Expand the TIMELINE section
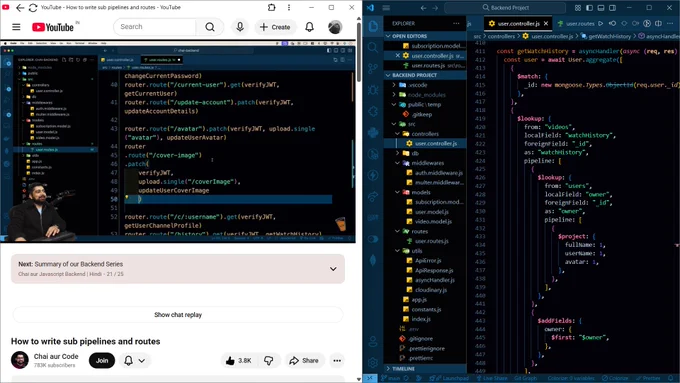Viewport: 680px width, 383px height. coord(425,369)
